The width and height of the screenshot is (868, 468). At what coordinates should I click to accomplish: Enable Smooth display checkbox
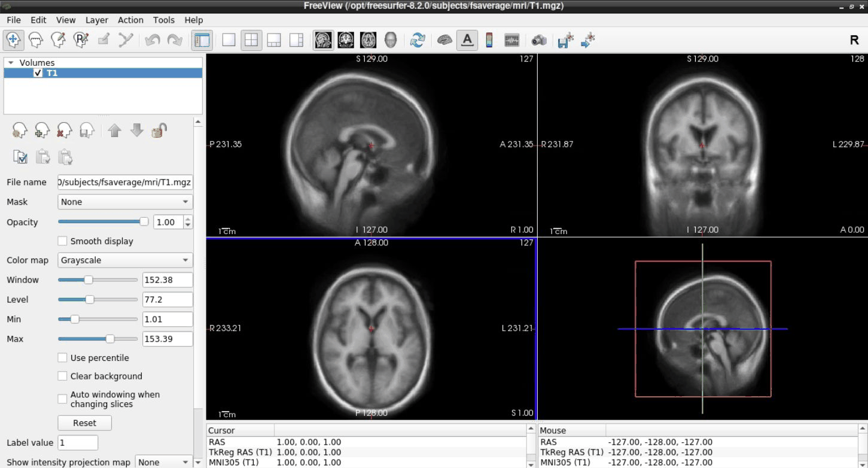coord(62,241)
